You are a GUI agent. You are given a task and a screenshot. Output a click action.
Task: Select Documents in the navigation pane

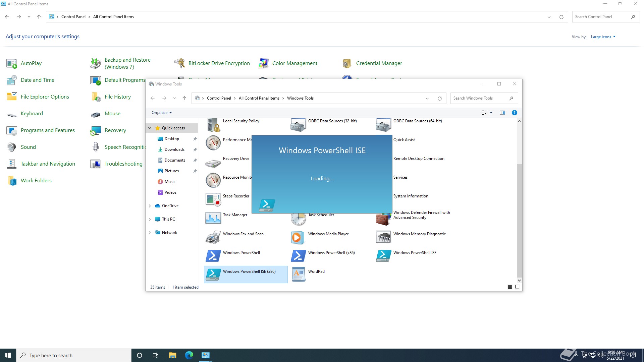[175, 160]
